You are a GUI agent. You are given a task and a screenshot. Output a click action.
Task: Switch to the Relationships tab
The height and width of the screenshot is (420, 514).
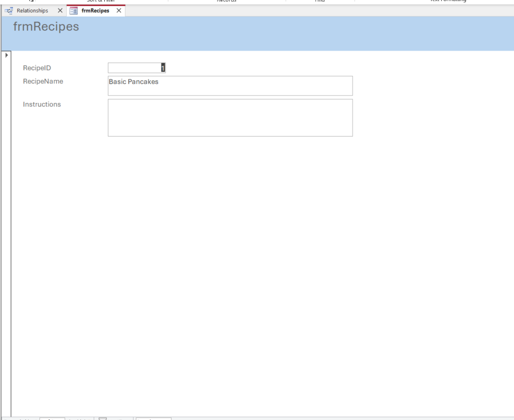32,11
